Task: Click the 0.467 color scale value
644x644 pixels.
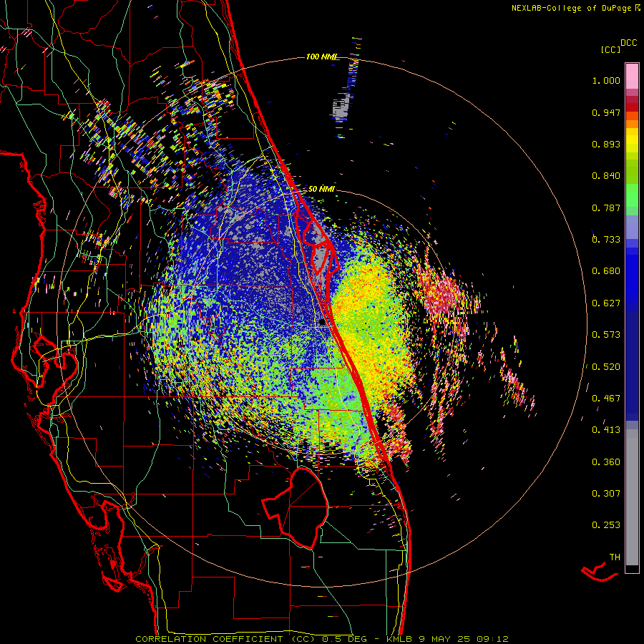Action: pos(606,399)
